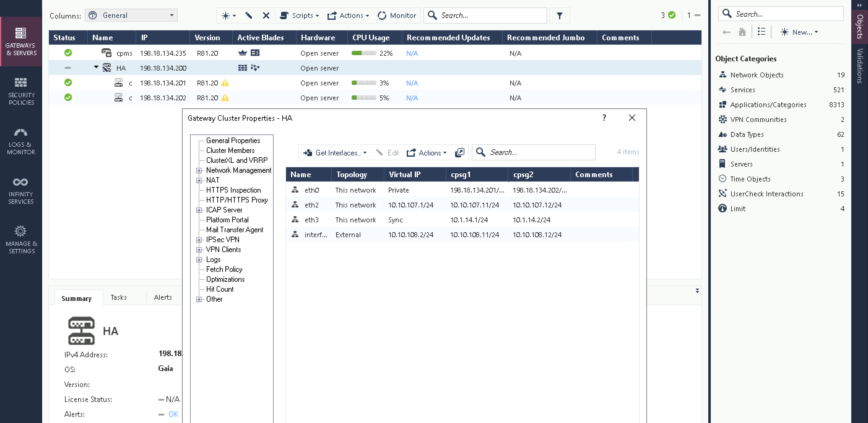The height and width of the screenshot is (423, 868).
Task: Expand the Network Management tree node
Action: click(x=199, y=171)
